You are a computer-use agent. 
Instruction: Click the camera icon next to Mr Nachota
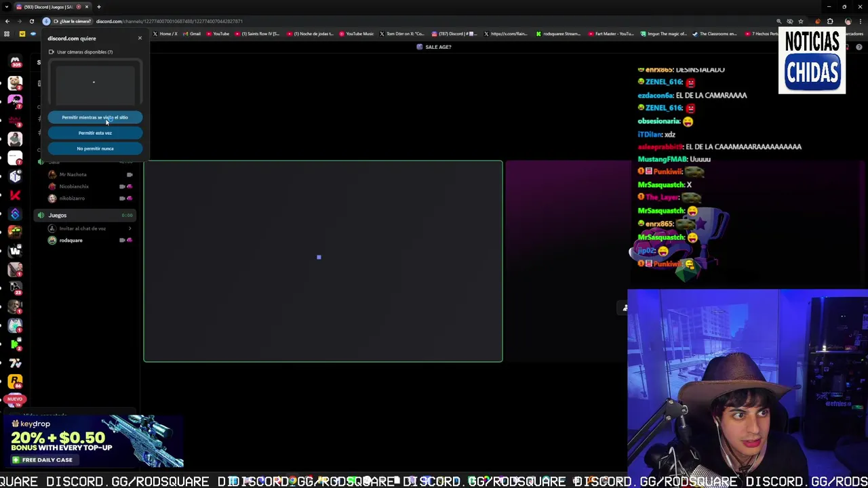coord(130,175)
